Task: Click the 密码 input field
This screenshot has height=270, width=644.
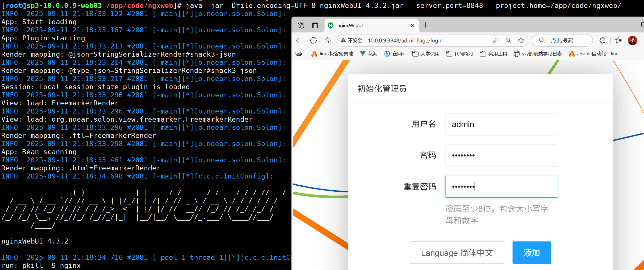Action: point(501,155)
